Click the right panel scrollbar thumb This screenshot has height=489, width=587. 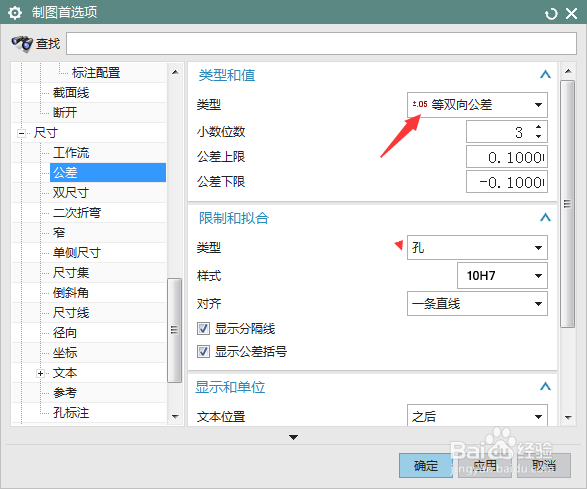click(568, 204)
